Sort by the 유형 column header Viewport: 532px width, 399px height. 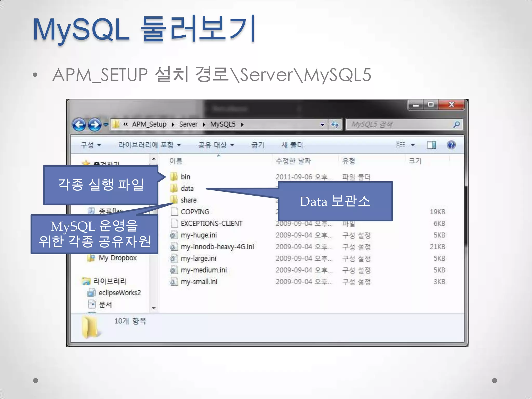click(x=349, y=161)
